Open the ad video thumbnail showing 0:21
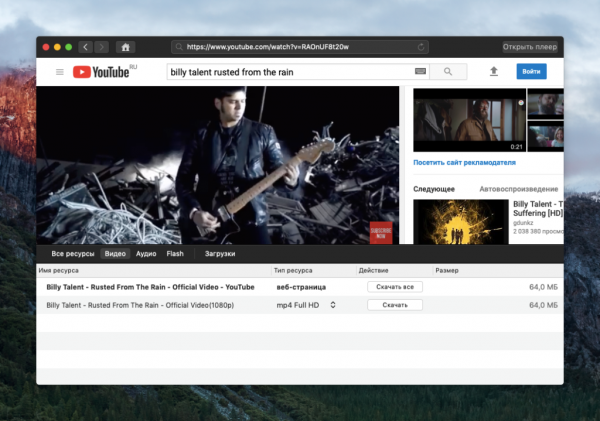600x421 pixels. tap(470, 120)
